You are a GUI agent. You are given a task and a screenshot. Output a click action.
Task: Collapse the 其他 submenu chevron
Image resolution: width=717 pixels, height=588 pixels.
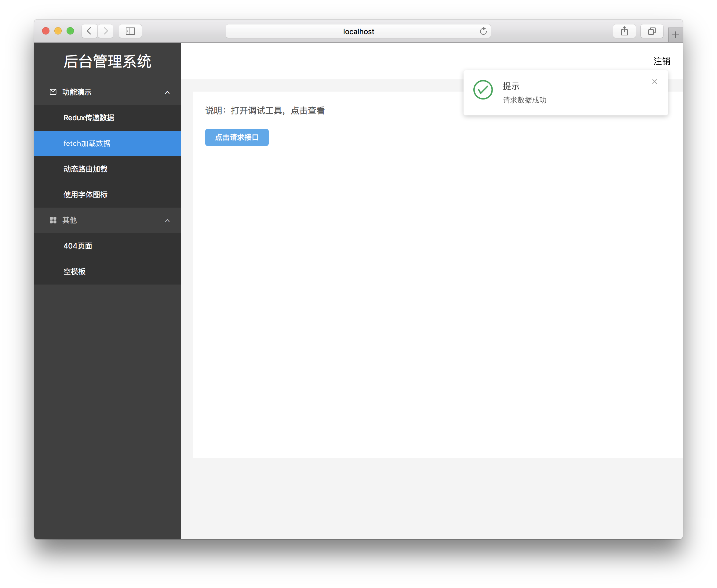pos(167,220)
